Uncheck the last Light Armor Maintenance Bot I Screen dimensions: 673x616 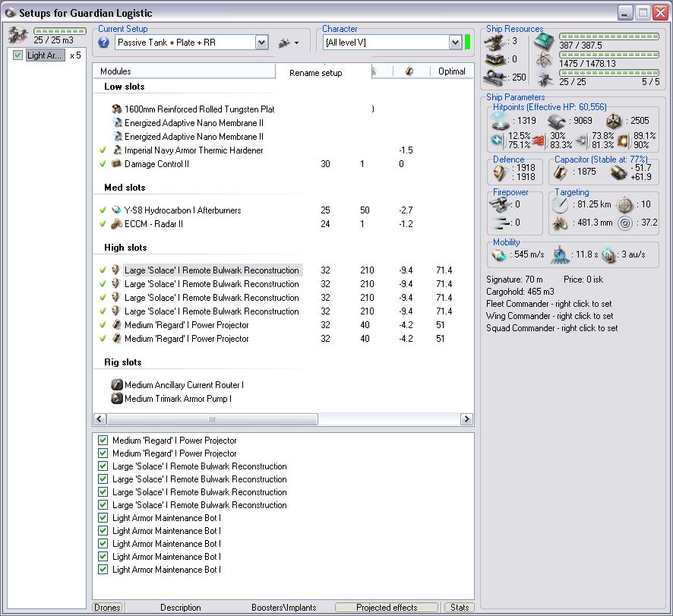[x=103, y=570]
